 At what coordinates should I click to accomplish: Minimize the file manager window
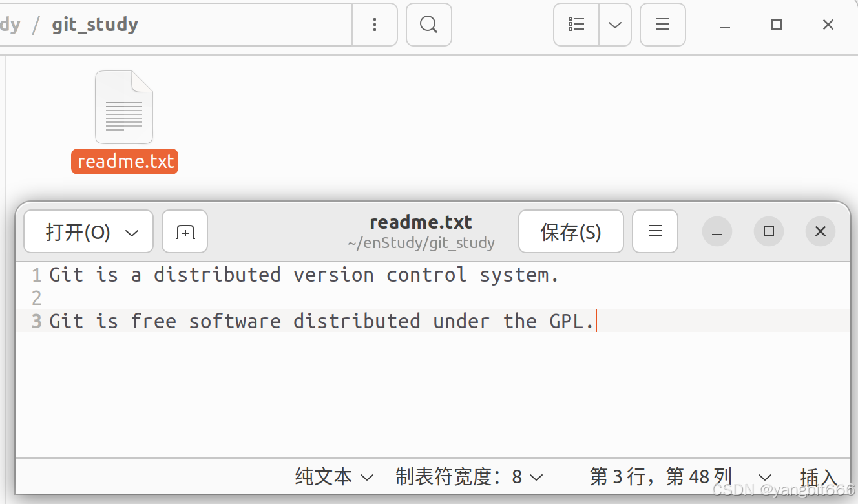click(725, 25)
